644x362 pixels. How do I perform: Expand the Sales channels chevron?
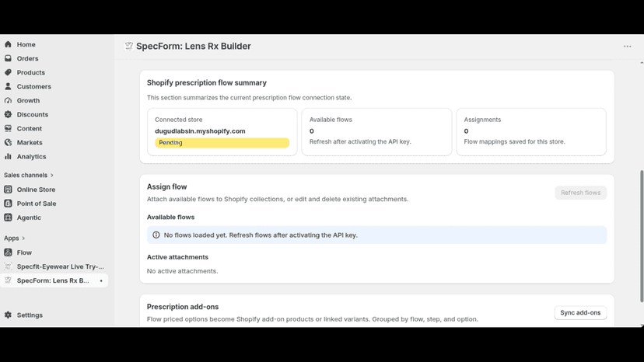click(52, 176)
